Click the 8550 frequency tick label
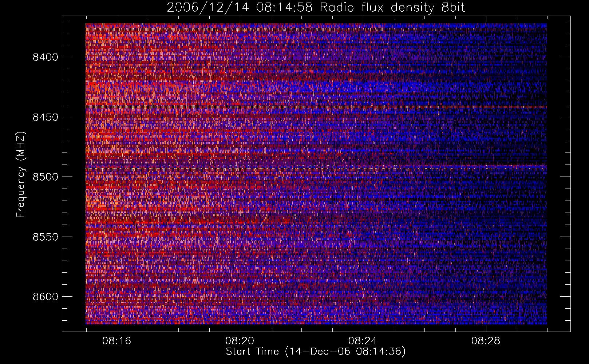Image resolution: width=589 pixels, height=364 pixels. [x=46, y=237]
